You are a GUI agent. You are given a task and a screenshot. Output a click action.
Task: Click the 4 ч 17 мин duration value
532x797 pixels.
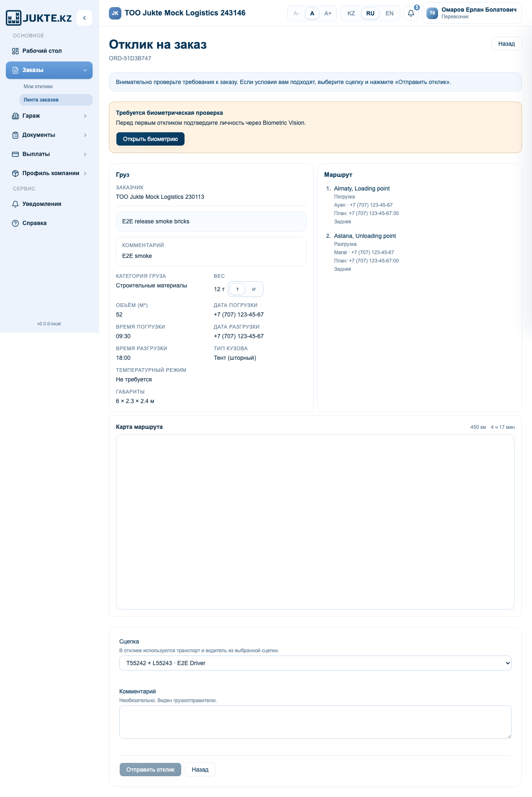tap(502, 427)
